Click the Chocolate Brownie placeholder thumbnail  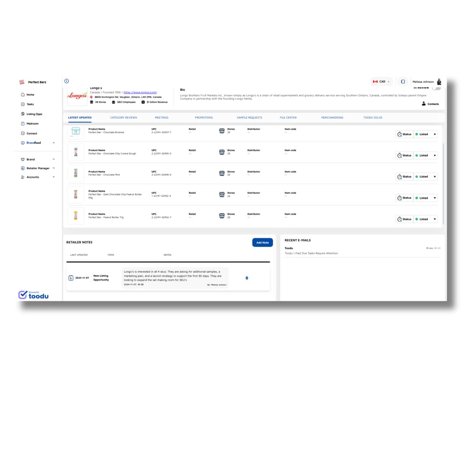76,131
